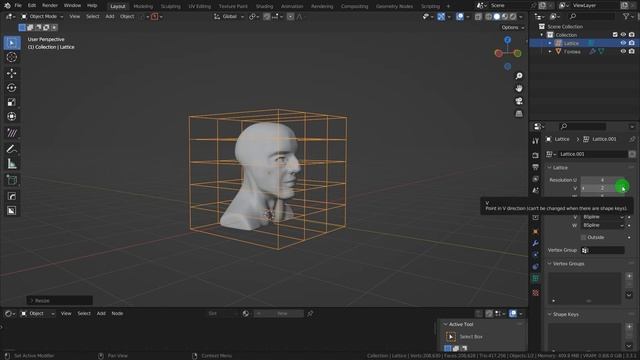Pick the Scale tool
The width and height of the screenshot is (640, 360).
tap(12, 102)
